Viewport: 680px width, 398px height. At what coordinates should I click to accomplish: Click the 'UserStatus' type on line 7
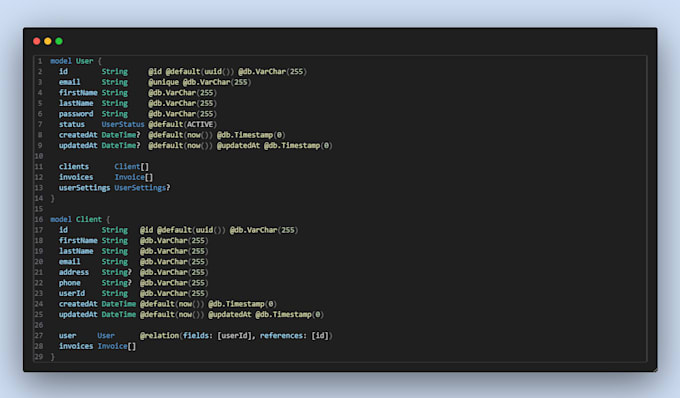click(123, 124)
